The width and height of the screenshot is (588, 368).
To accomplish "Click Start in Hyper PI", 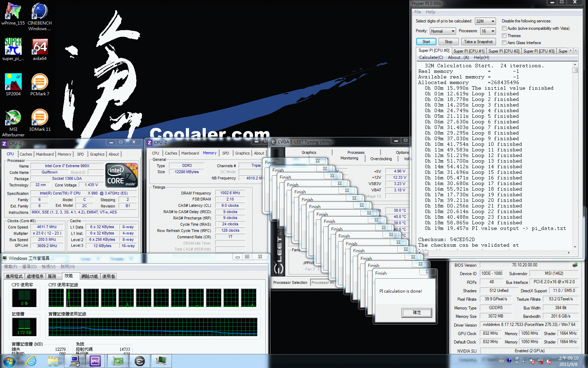I will coord(426,42).
